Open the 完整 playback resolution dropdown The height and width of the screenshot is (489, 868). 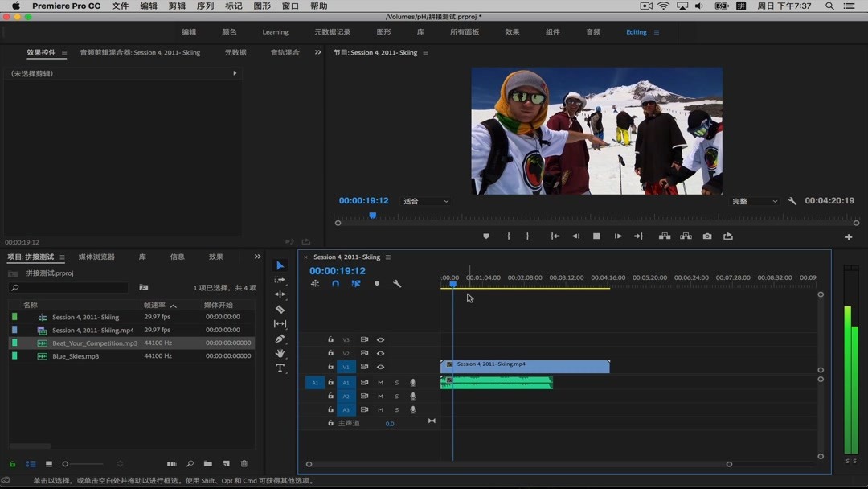(x=754, y=201)
